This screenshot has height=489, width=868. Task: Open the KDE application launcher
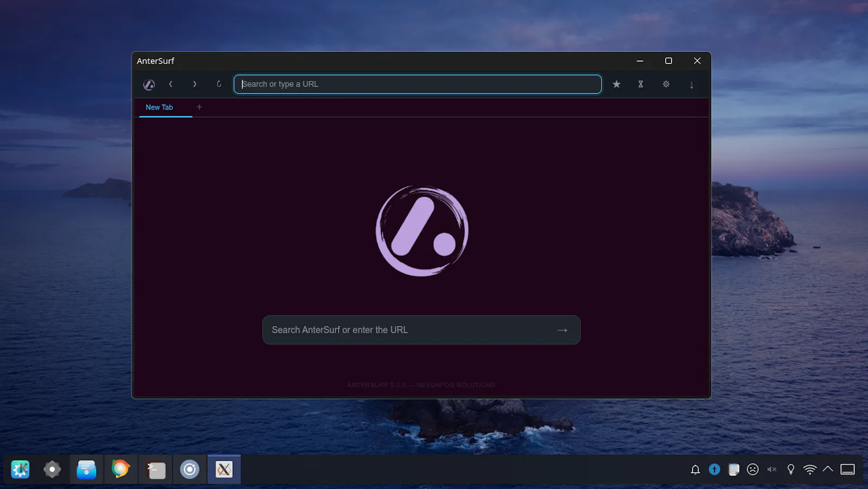pyautogui.click(x=21, y=469)
